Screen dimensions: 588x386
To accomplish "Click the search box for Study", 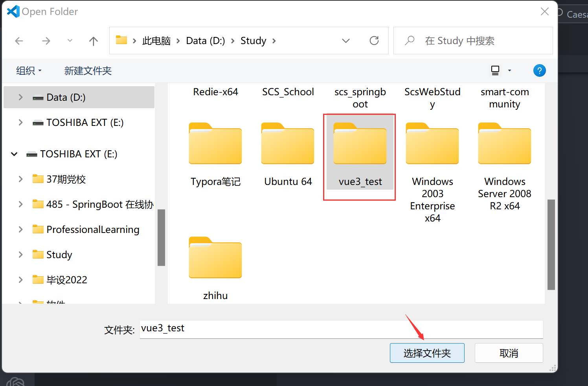I will (x=473, y=41).
